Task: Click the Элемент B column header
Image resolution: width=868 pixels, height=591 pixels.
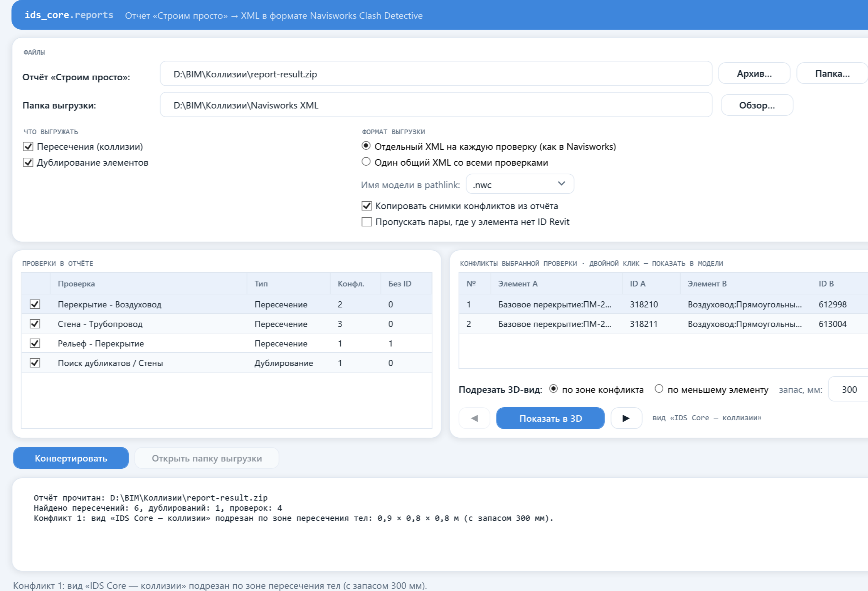Action: (745, 284)
